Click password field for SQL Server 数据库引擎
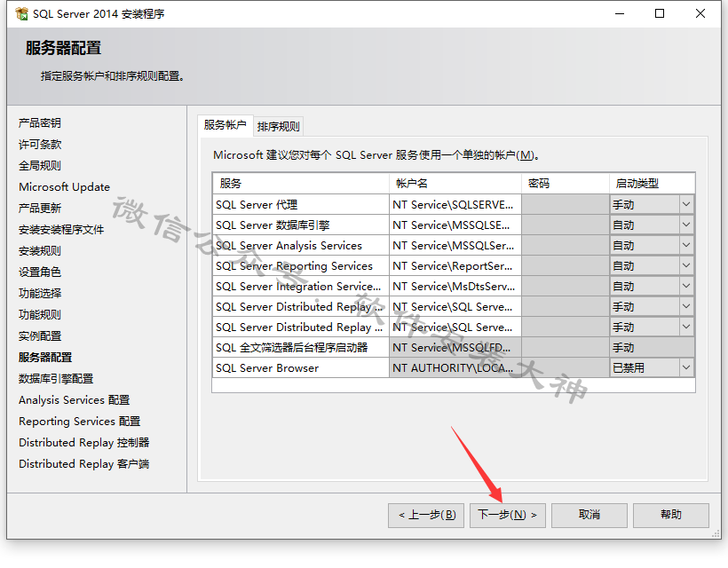 (565, 225)
